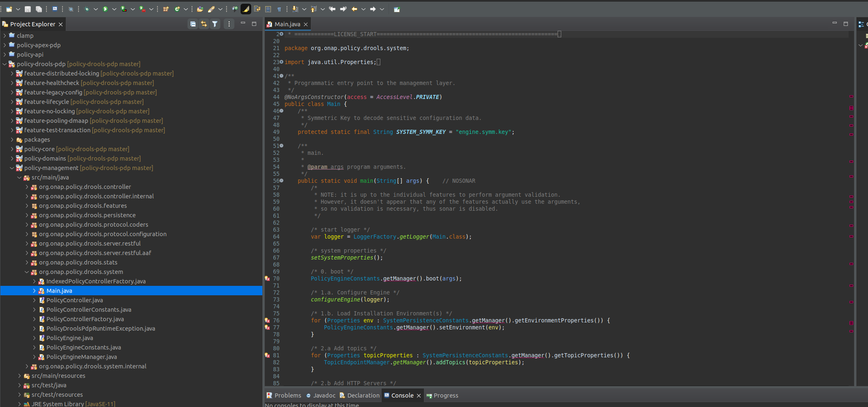Close the Project Explorer view tab
This screenshot has width=868, height=407.
(60, 24)
